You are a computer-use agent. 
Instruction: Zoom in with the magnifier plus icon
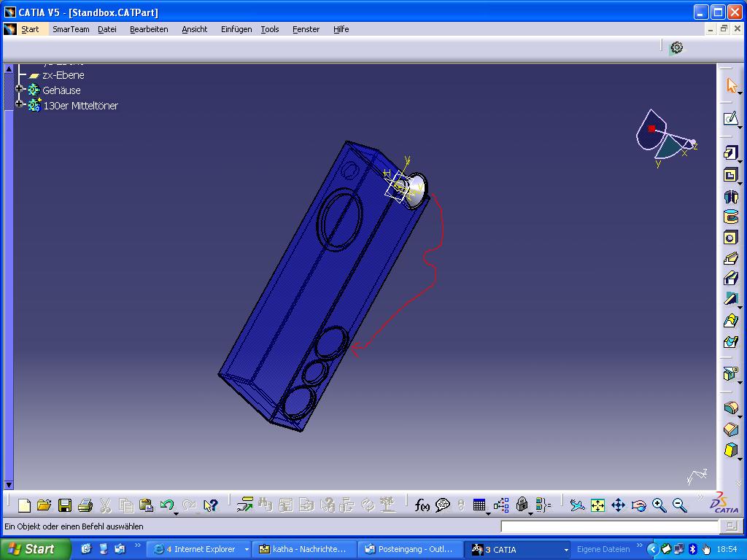tap(659, 505)
